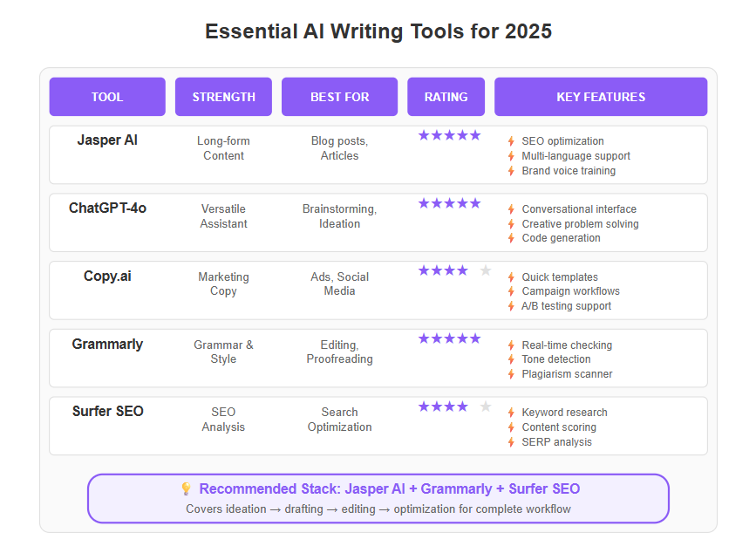Click the lightning icon beside Conversational interface
Image resolution: width=756 pixels, height=560 pixels.
click(x=511, y=209)
